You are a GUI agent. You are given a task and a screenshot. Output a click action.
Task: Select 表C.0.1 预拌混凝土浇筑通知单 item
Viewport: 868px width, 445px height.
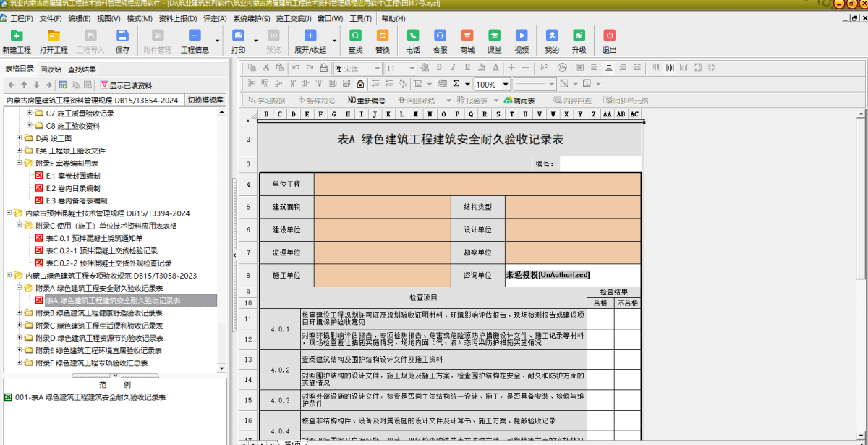(94, 238)
